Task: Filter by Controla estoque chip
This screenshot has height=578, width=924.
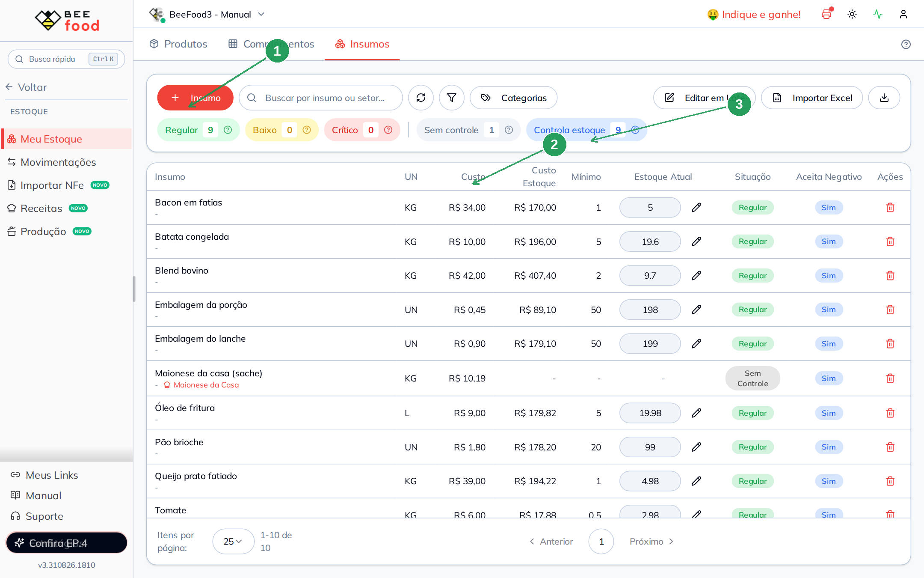Action: point(586,130)
